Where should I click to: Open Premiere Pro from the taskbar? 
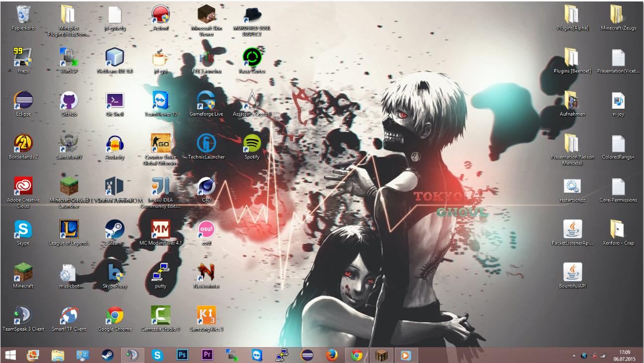pyautogui.click(x=207, y=355)
